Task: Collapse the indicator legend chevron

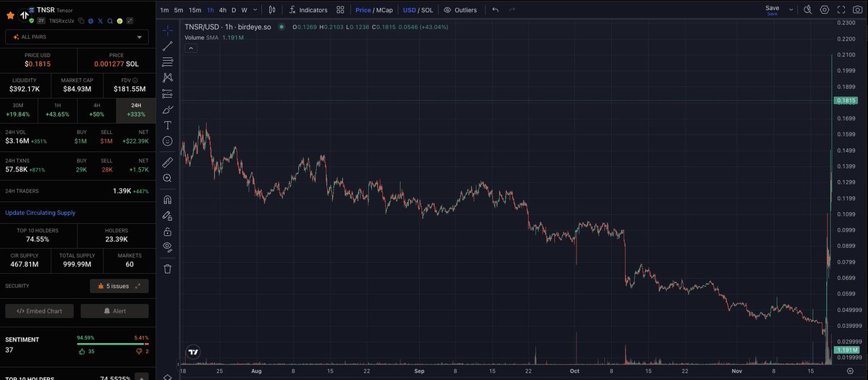Action: 190,48
